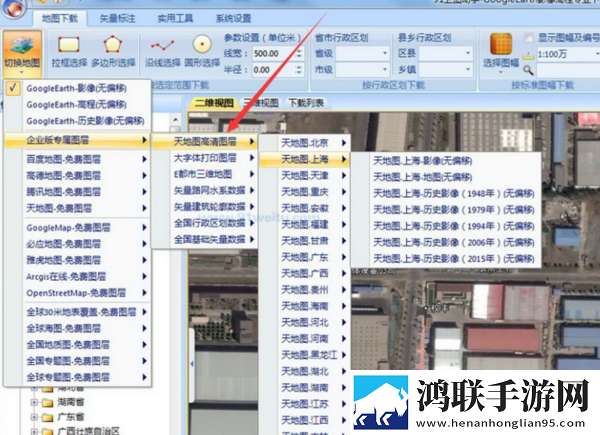
Task: Open the 矢量路网水系数据 submenu
Action: coord(205,190)
